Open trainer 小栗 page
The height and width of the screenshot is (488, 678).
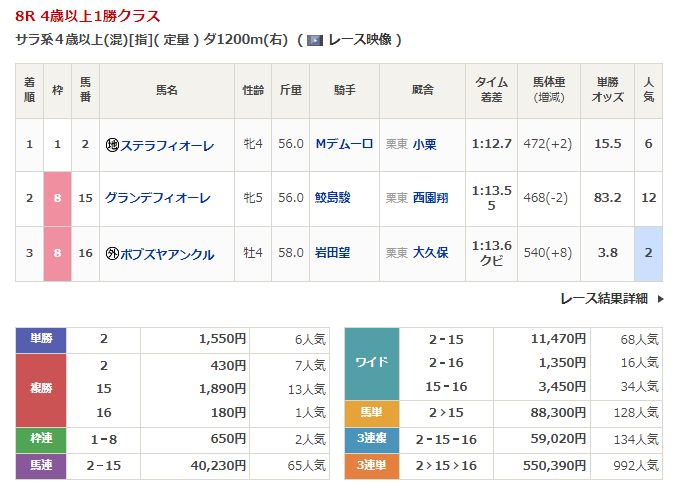tap(424, 144)
